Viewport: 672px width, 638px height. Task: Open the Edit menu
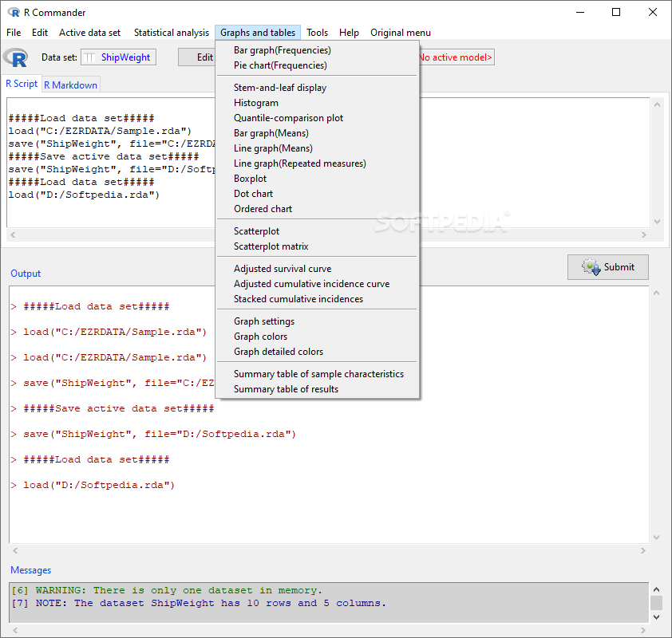40,33
